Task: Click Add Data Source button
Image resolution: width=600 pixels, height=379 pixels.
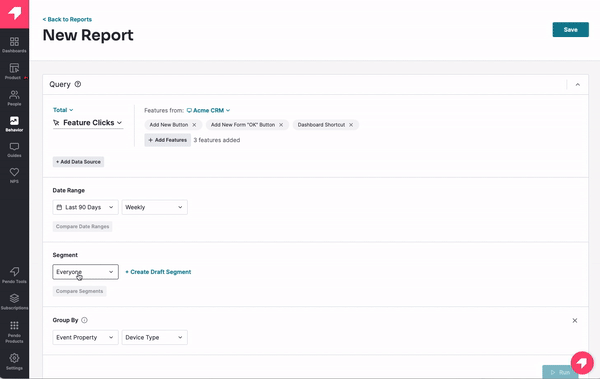Action: click(78, 162)
